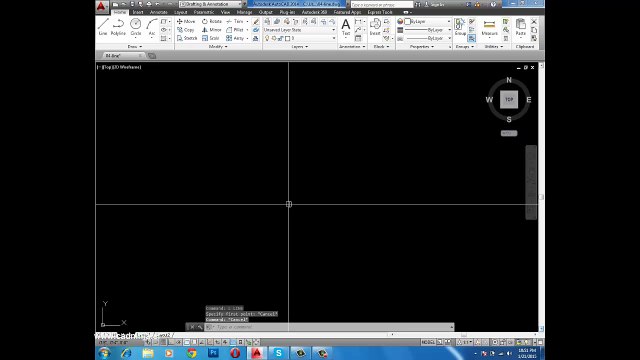Start the Scale command
The image size is (640, 360).
pos(211,38)
